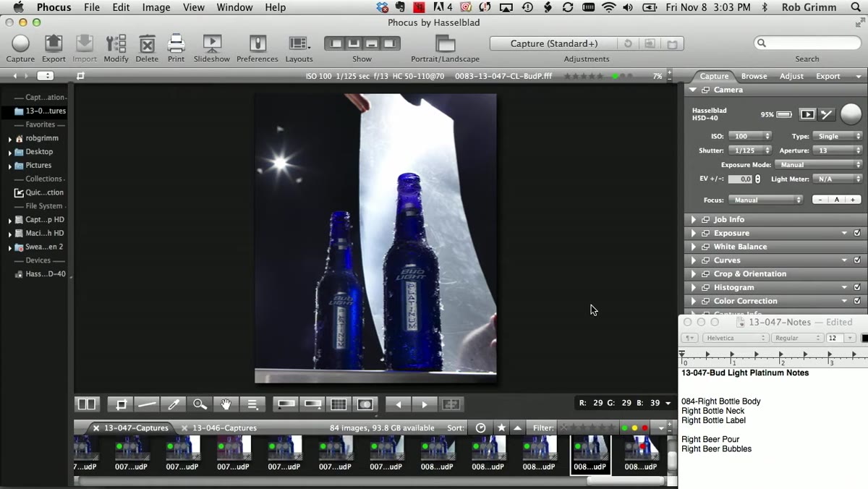Open the Focus Manual dropdown

(x=765, y=200)
